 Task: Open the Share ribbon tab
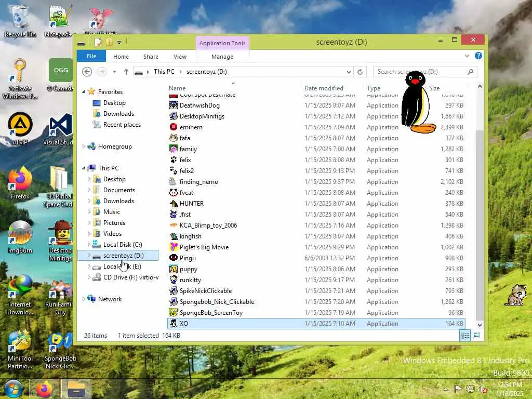(151, 57)
